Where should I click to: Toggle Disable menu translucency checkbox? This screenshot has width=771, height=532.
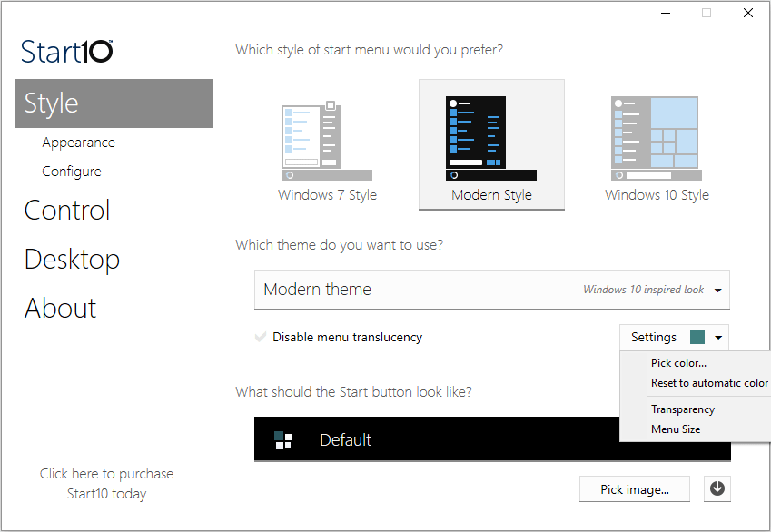pos(261,337)
